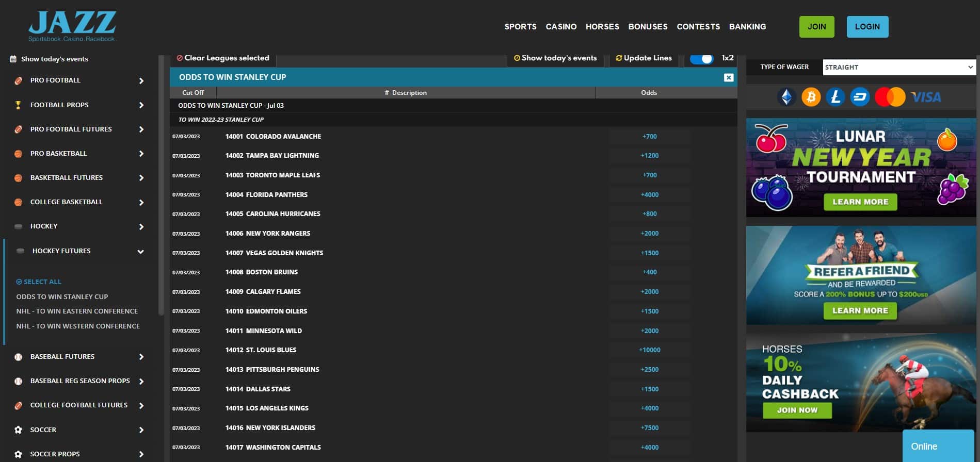Click the Mastercard logo
980x462 pixels.
coord(890,97)
